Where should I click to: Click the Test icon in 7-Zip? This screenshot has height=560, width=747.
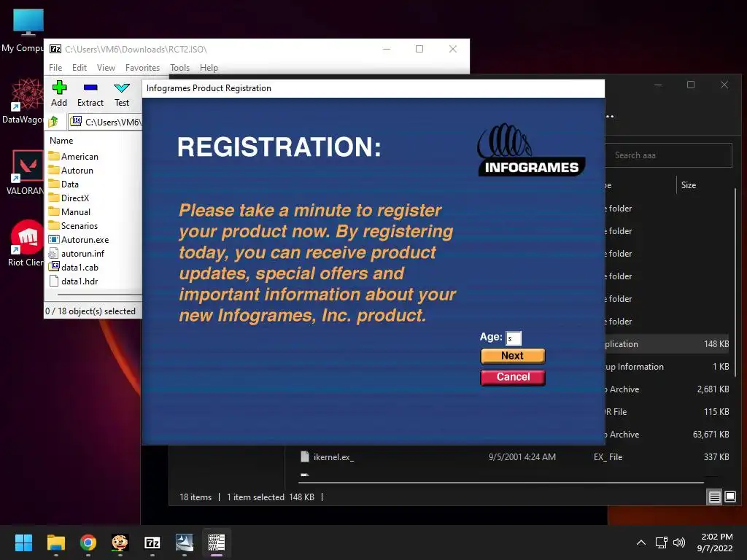coord(122,94)
